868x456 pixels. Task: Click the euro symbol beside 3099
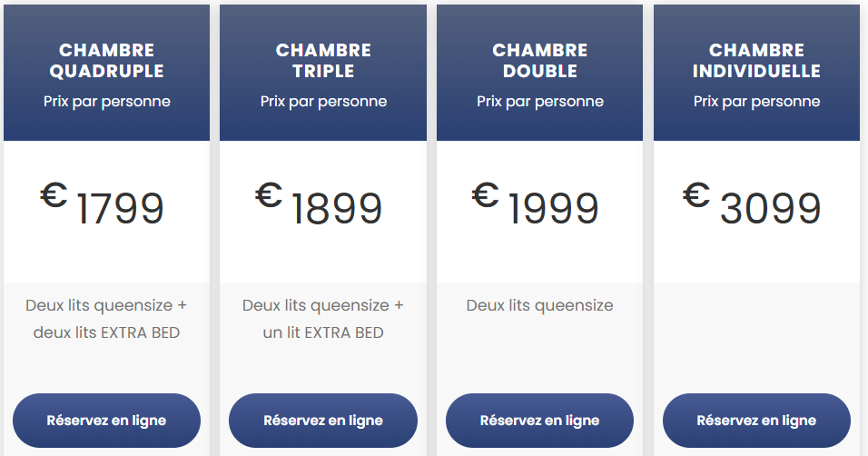[696, 194]
